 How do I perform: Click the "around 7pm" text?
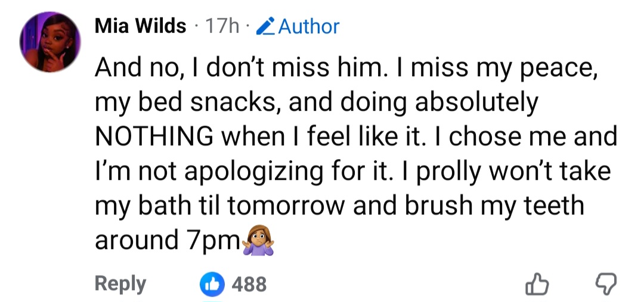(x=167, y=240)
